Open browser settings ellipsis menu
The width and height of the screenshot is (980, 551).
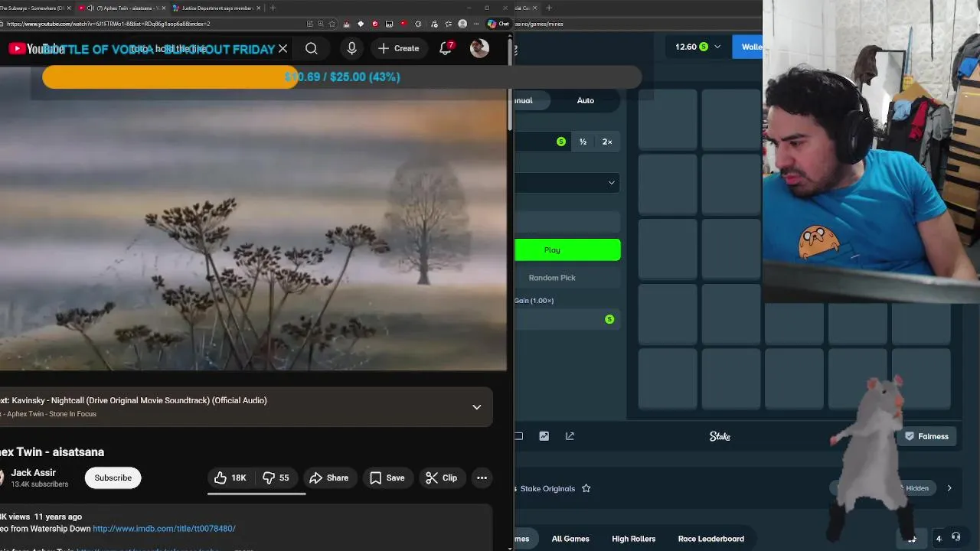coord(476,24)
